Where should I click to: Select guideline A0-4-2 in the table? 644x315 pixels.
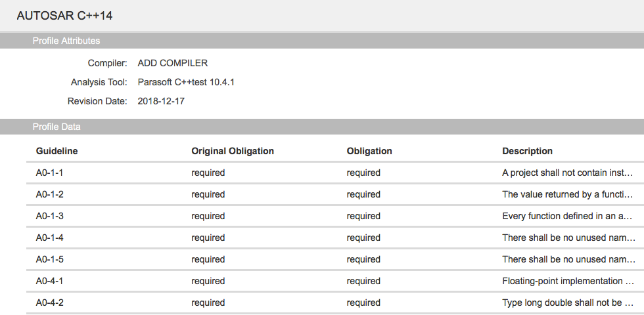(x=335, y=303)
